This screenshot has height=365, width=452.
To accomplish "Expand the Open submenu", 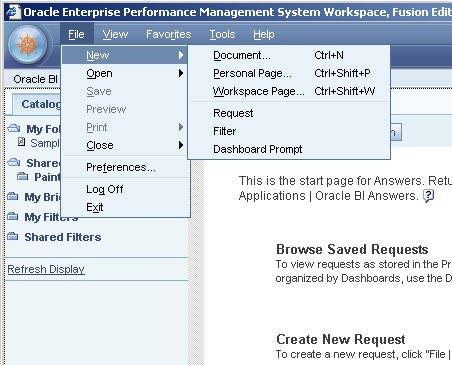I will (x=125, y=73).
